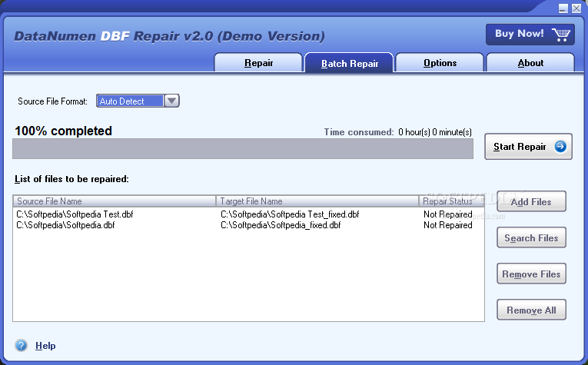Sort by Target File Name column header
Viewport: 588px width, 365px height.
tap(317, 201)
